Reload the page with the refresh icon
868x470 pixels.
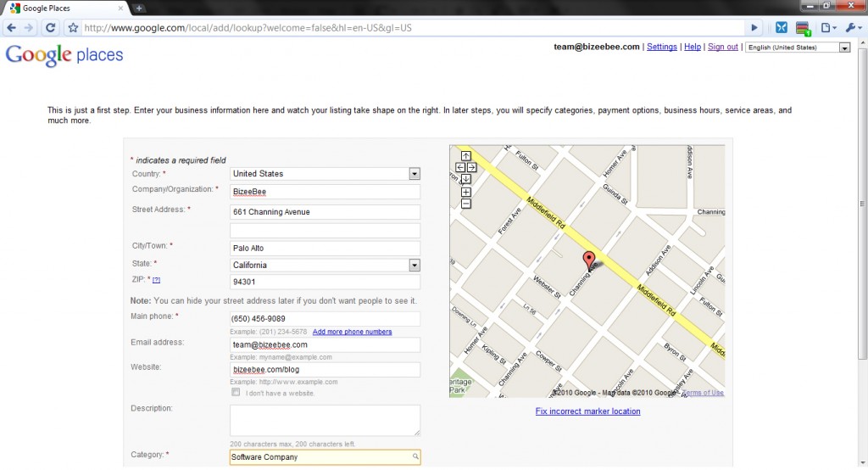click(x=50, y=28)
